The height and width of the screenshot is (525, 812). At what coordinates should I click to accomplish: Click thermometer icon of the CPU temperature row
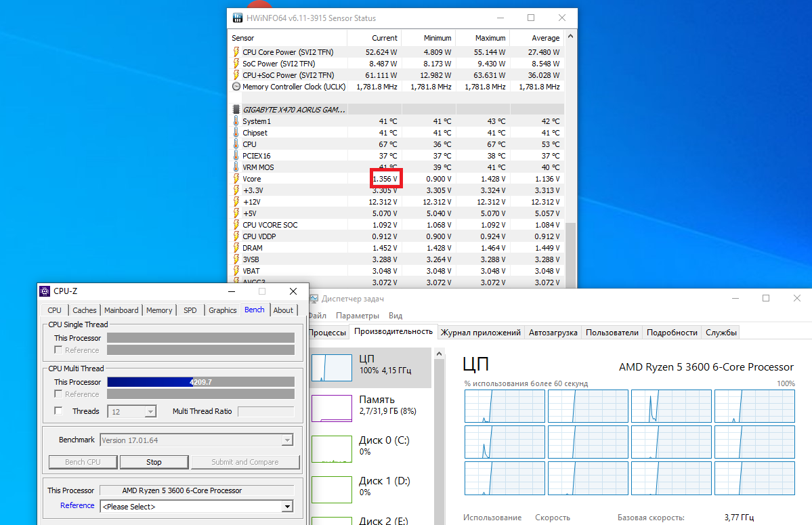[x=236, y=144]
